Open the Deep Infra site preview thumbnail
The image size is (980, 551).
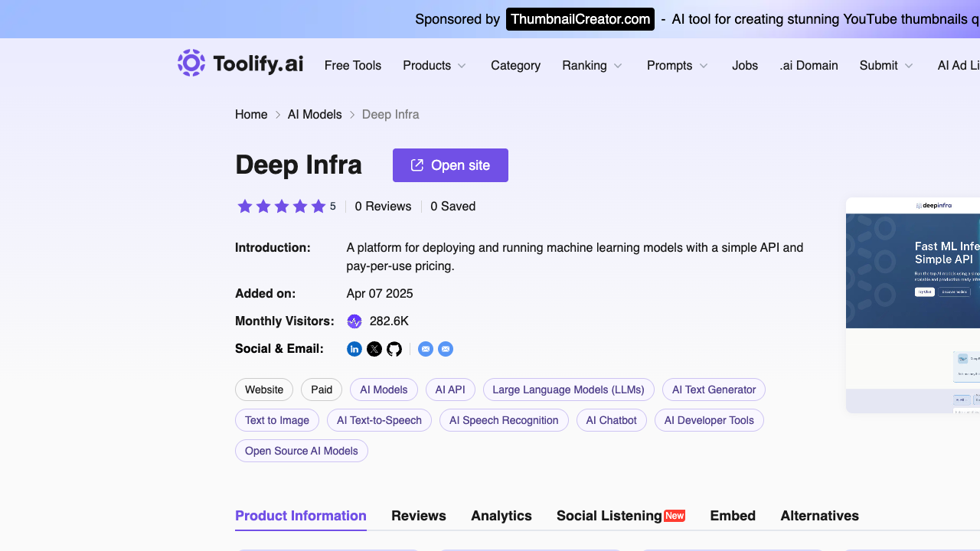coord(913,305)
